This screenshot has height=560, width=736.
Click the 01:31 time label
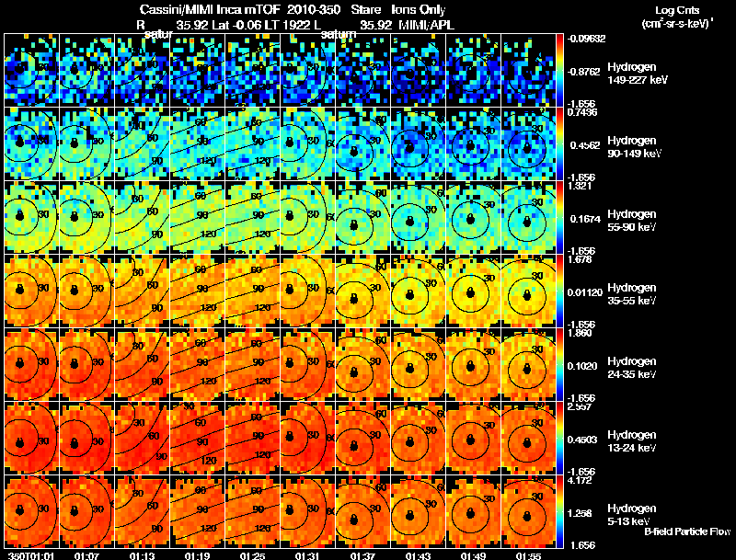click(307, 555)
